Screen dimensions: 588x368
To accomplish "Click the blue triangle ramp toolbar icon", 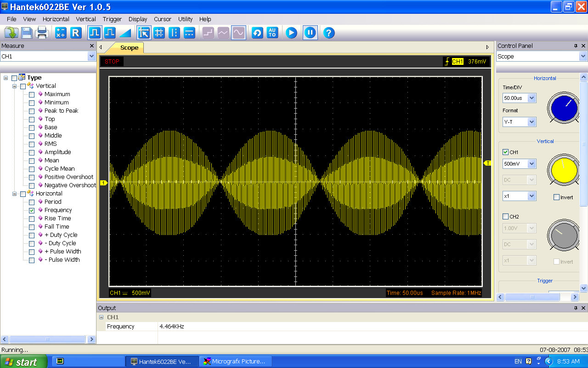I will 125,33.
